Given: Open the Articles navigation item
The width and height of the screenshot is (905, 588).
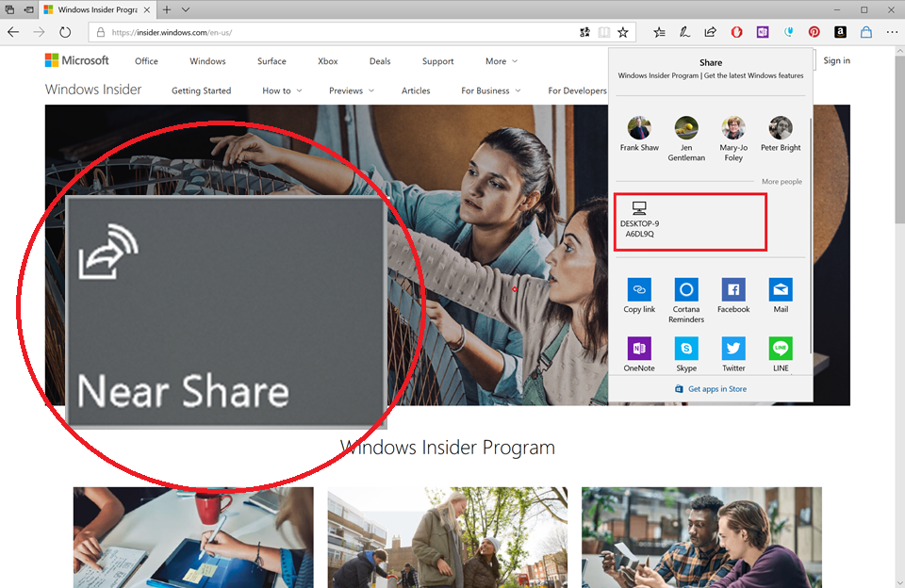Looking at the screenshot, I should 416,91.
